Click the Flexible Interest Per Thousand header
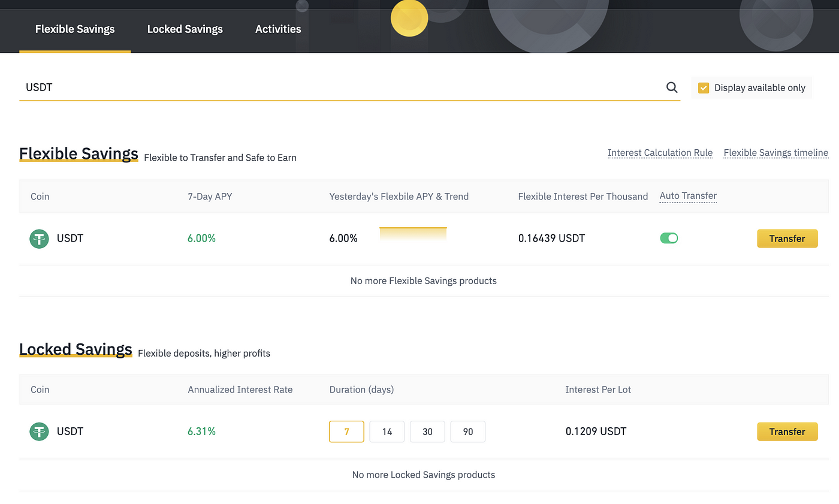Screen dimensions: 839x504 click(x=583, y=197)
